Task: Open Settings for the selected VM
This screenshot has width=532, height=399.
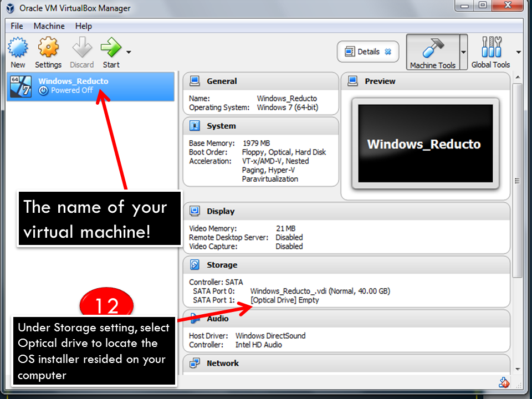Action: pos(48,47)
